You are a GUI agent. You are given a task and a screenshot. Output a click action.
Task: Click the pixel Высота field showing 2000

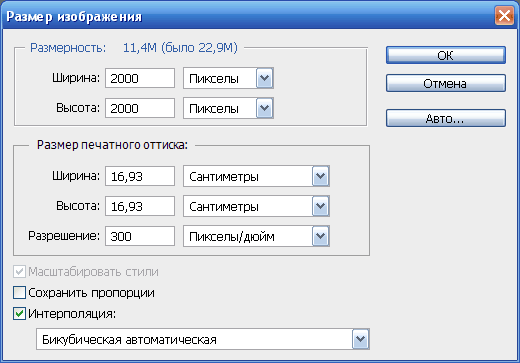click(140, 108)
